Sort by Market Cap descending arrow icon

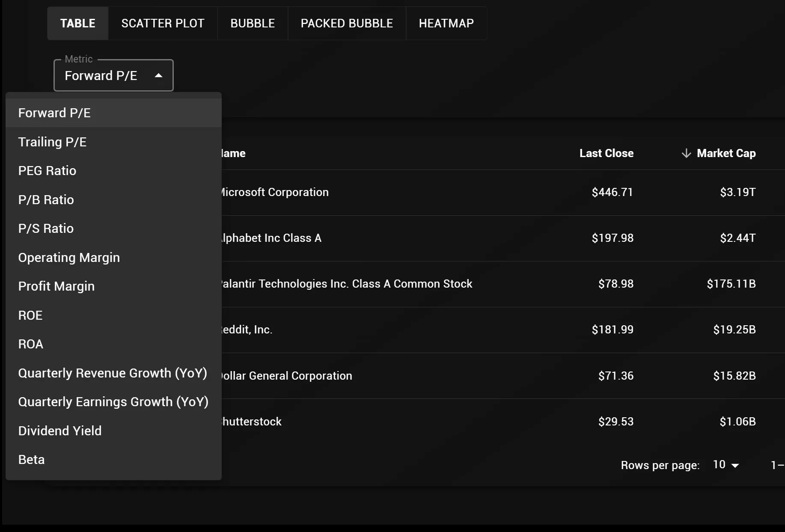click(686, 153)
